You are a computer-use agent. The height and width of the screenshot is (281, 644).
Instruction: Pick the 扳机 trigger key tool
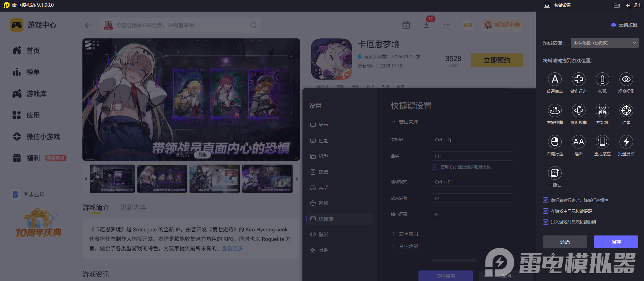[x=602, y=79]
